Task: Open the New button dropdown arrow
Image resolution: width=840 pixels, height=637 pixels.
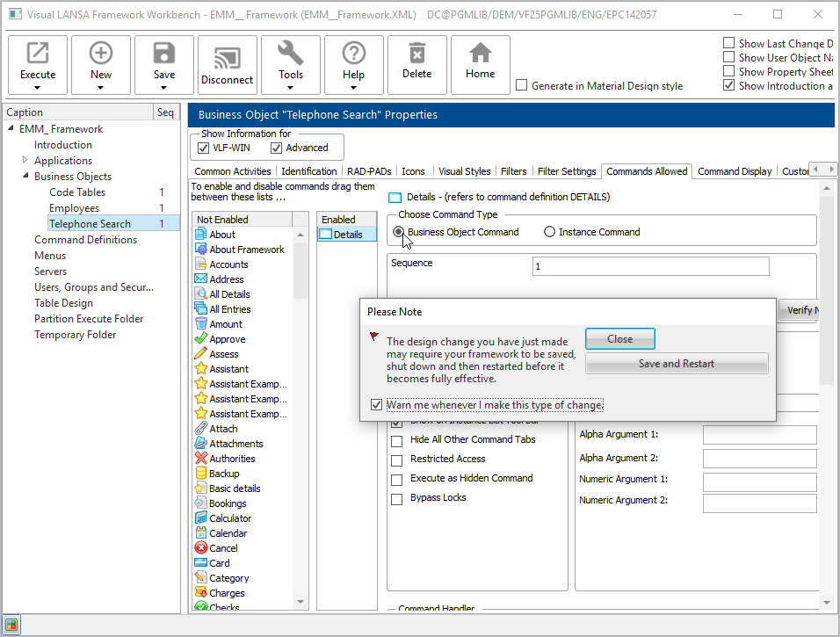Action: (x=101, y=87)
